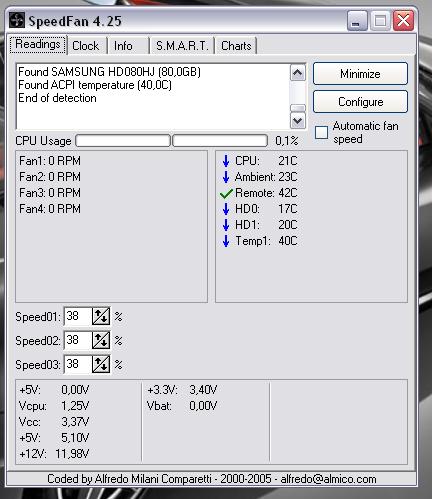432x499 pixels.
Task: Click the Vbat 0,00V voltage reading
Action: pos(182,406)
